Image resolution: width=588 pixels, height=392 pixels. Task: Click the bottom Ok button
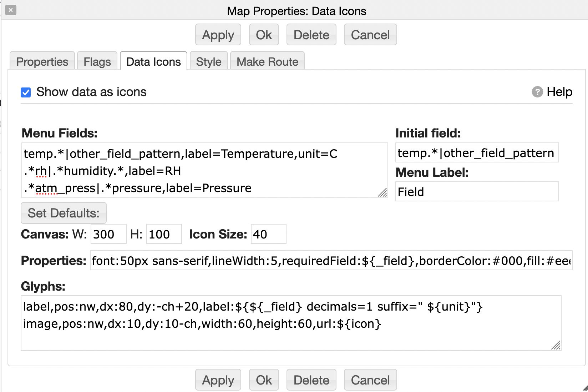click(x=264, y=380)
